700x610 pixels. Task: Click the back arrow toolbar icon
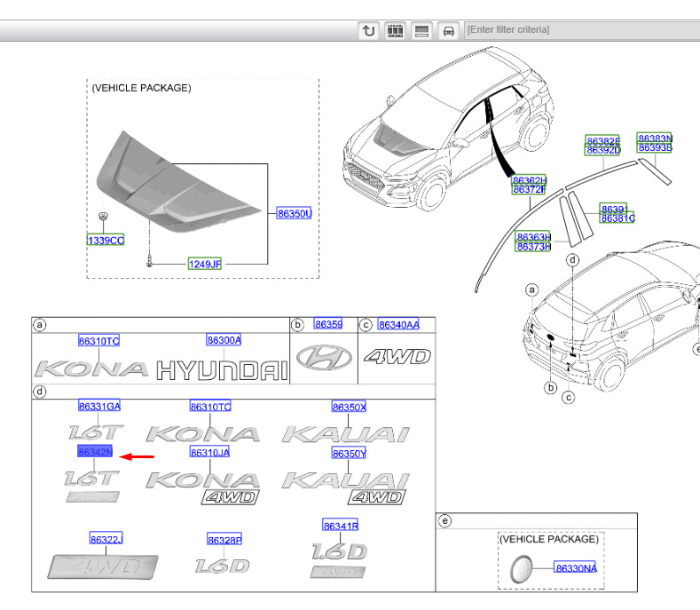coord(368,31)
